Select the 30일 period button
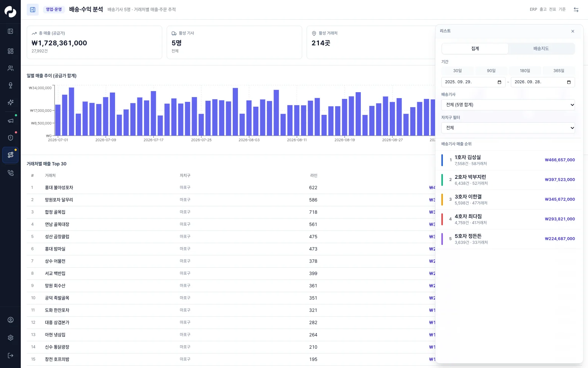The height and width of the screenshot is (368, 588). pyautogui.click(x=457, y=71)
